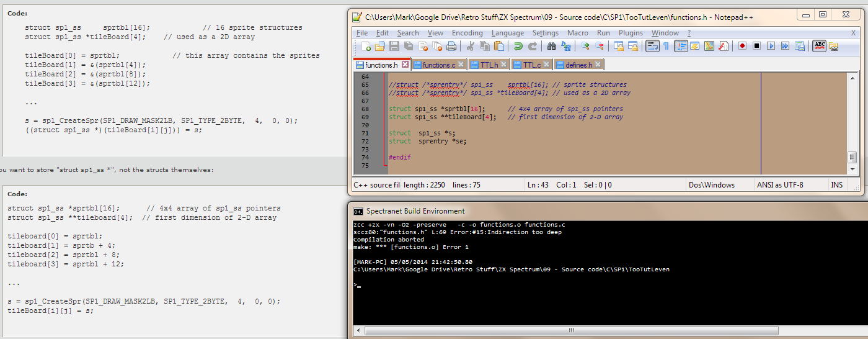Screen dimensions: 868x339
Task: Expand the Plugins menu
Action: [x=631, y=33]
